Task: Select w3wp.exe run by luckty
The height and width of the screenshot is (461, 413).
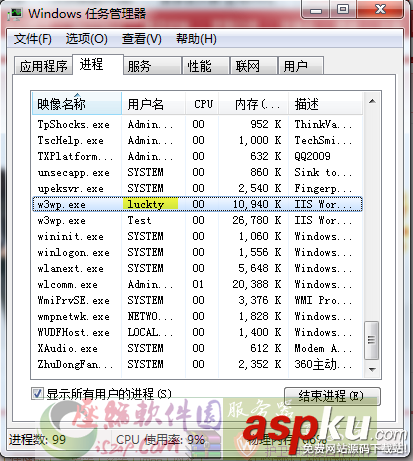Action: (197, 204)
